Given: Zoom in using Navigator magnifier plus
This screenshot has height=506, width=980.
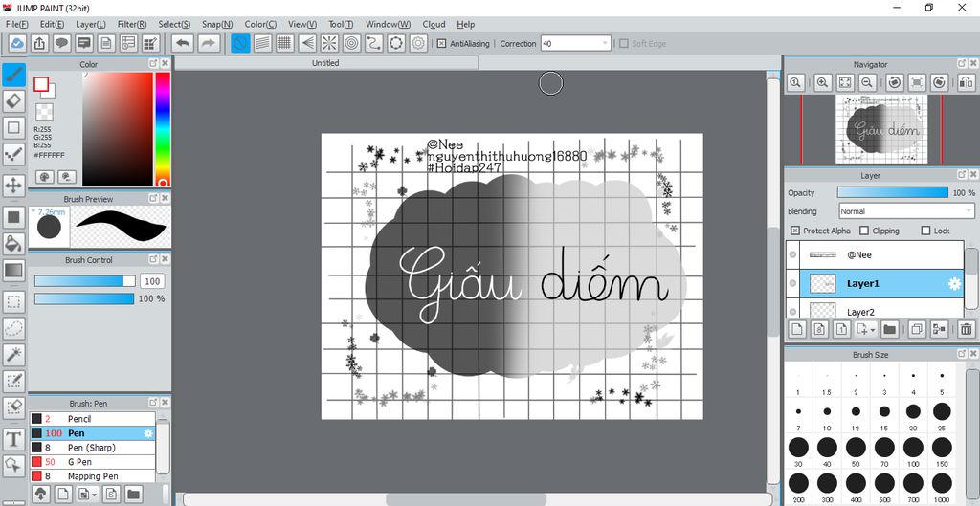Looking at the screenshot, I should pos(823,82).
